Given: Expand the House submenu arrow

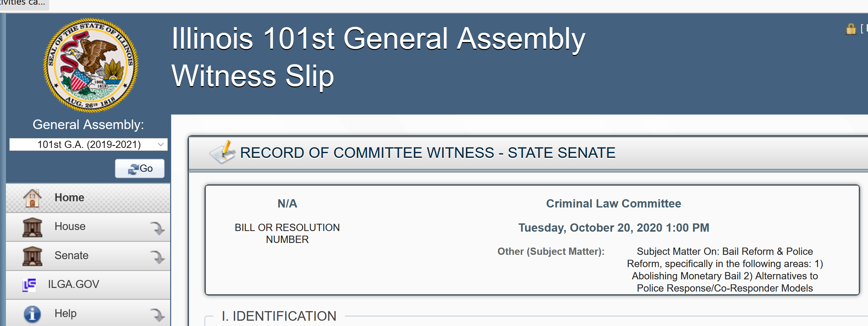Looking at the screenshot, I should (157, 227).
